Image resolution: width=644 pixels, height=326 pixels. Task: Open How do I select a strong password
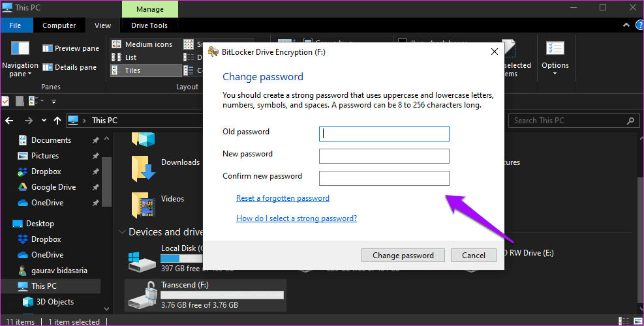pos(296,218)
